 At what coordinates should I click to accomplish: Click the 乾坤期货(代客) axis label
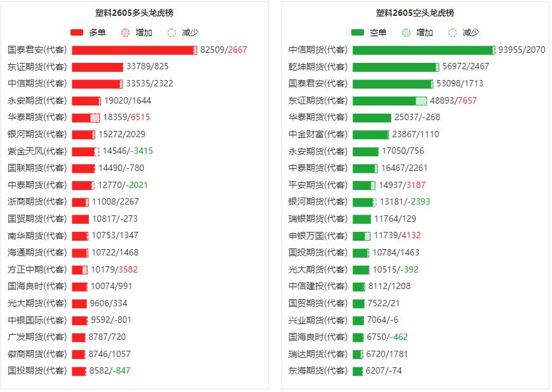click(318, 67)
